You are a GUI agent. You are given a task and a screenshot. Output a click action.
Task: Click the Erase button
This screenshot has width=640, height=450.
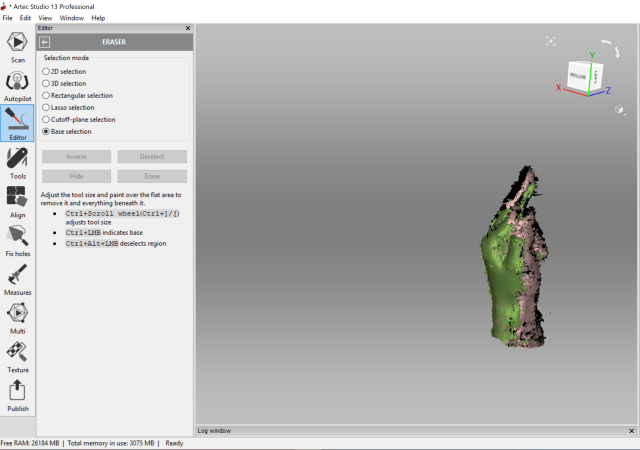152,176
